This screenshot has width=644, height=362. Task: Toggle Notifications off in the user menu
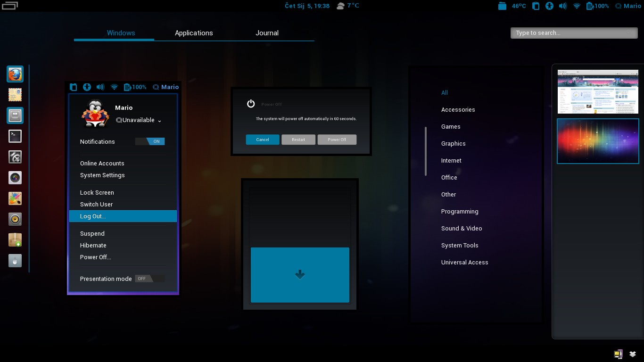click(150, 141)
